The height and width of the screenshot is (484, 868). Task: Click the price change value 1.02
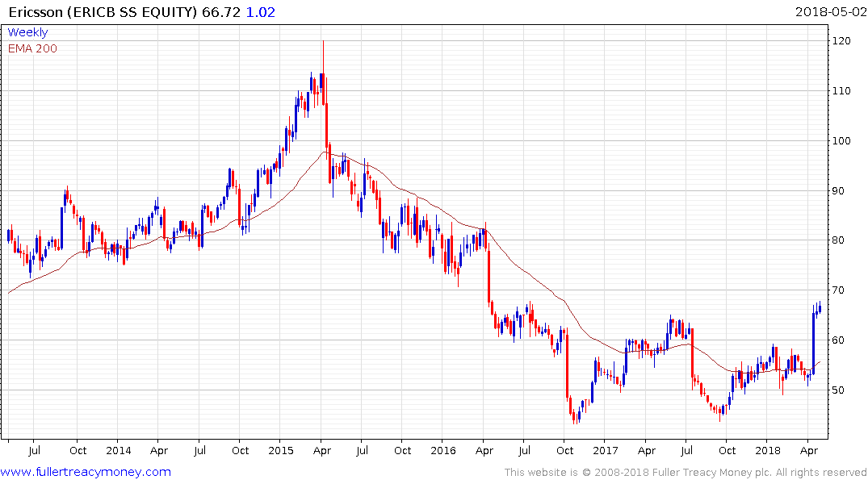260,12
